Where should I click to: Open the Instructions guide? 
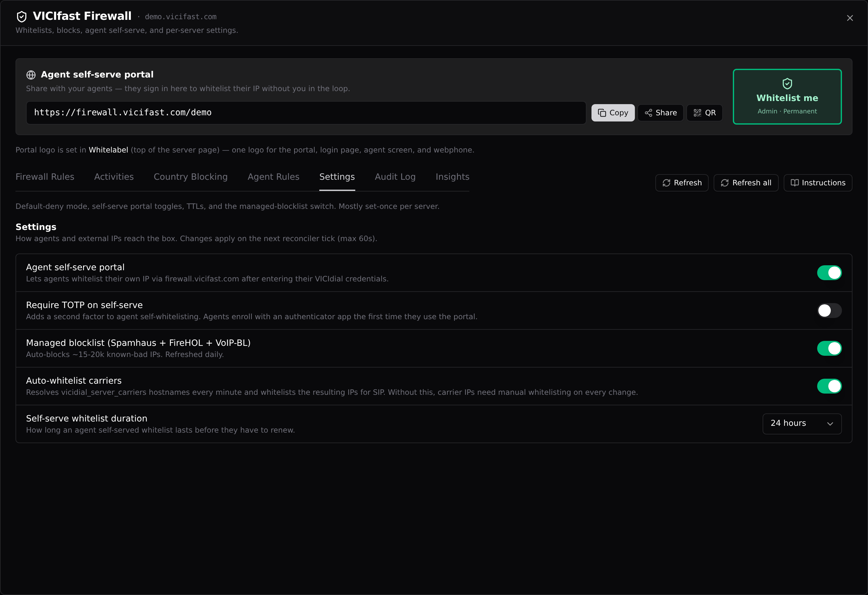(x=817, y=183)
